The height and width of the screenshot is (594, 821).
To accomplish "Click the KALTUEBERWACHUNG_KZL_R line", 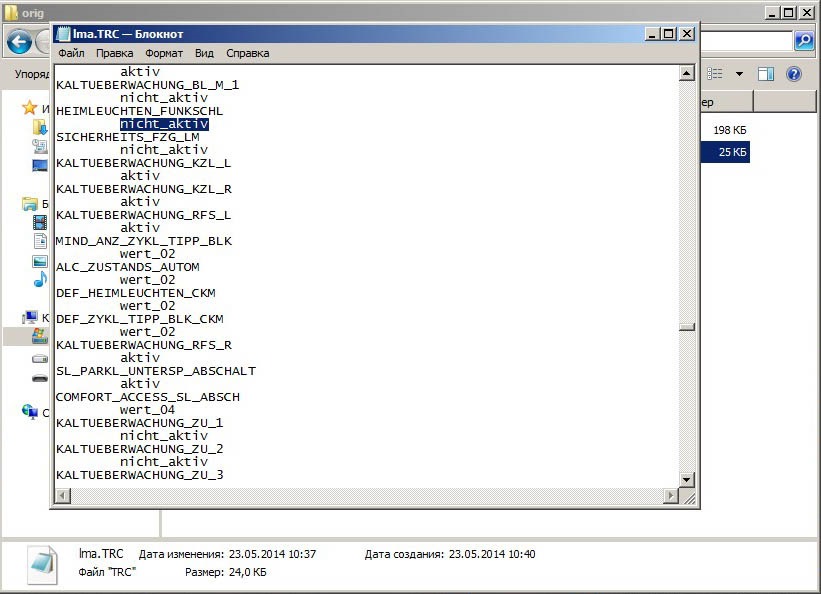I will coord(143,189).
